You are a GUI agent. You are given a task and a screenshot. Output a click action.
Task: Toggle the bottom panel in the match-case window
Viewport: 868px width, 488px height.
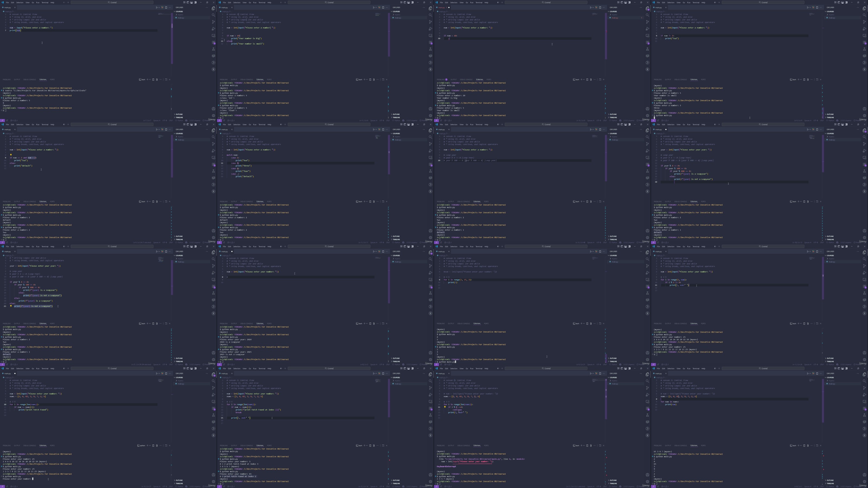[409, 124]
